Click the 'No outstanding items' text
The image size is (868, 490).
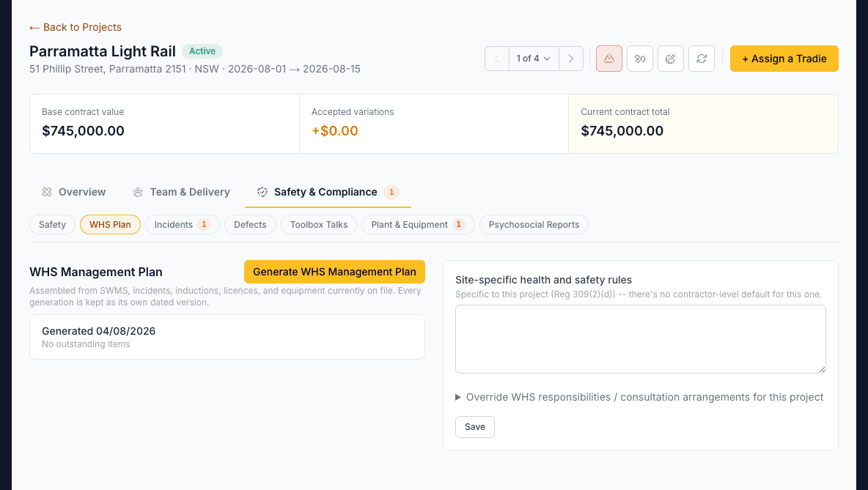[x=86, y=344]
